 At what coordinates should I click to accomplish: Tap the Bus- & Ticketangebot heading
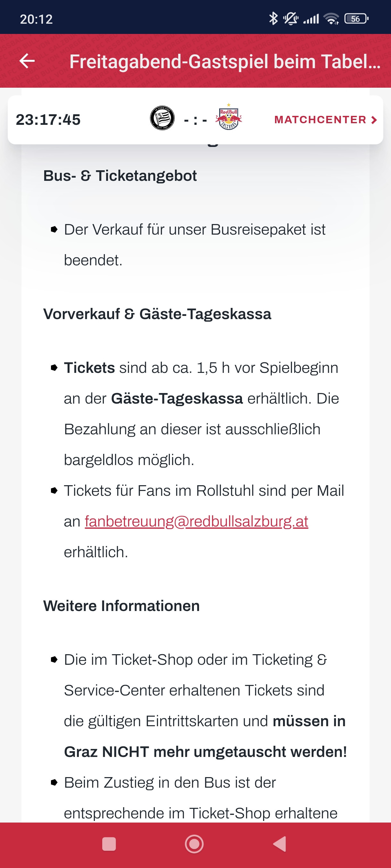(120, 176)
